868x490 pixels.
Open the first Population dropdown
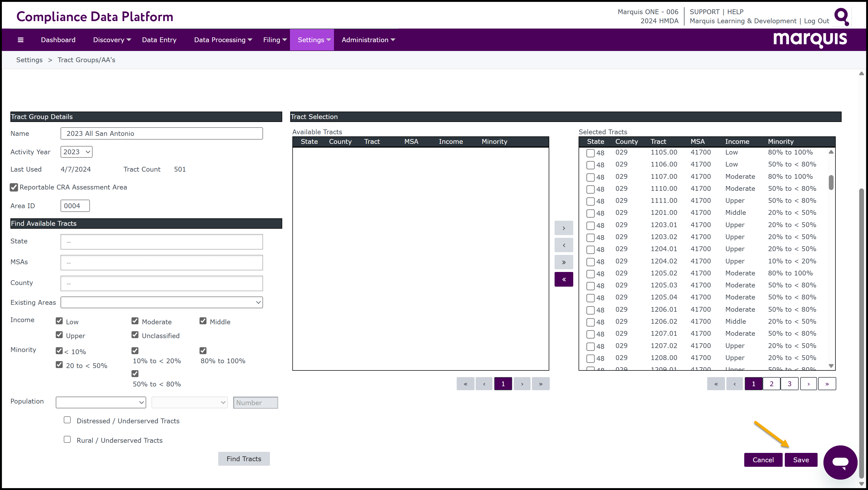coord(101,402)
